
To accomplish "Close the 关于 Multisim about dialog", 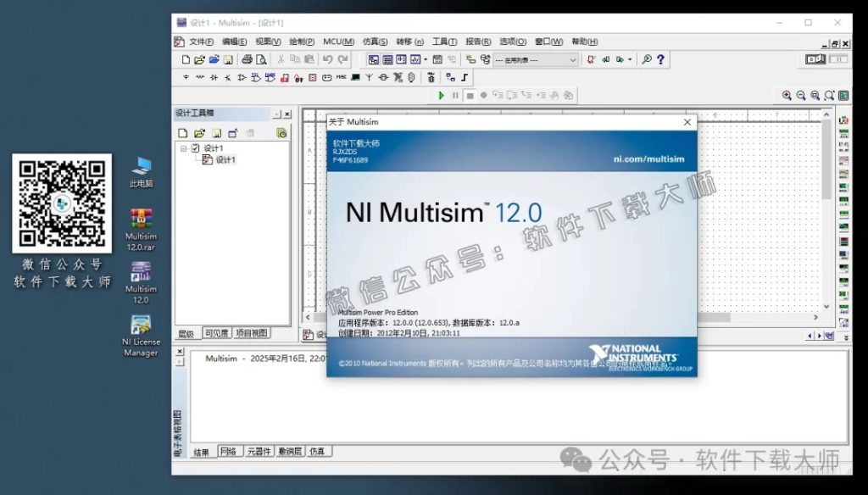I will click(x=687, y=122).
